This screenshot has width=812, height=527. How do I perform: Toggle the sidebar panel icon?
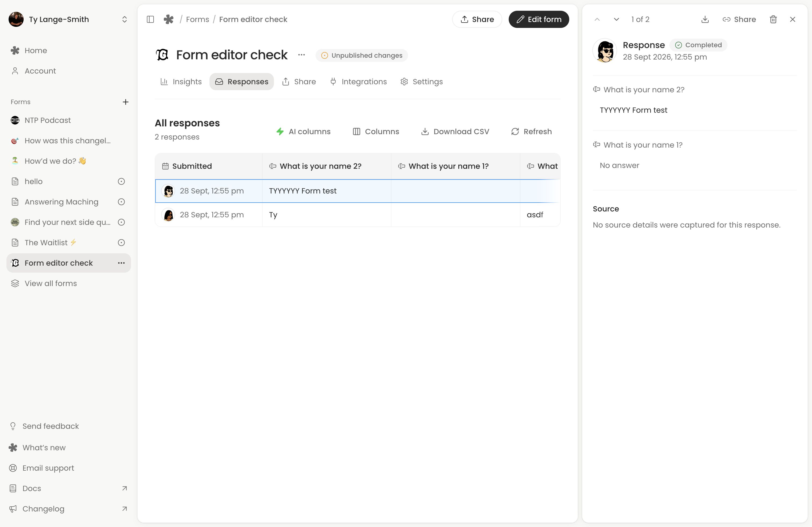pos(150,19)
